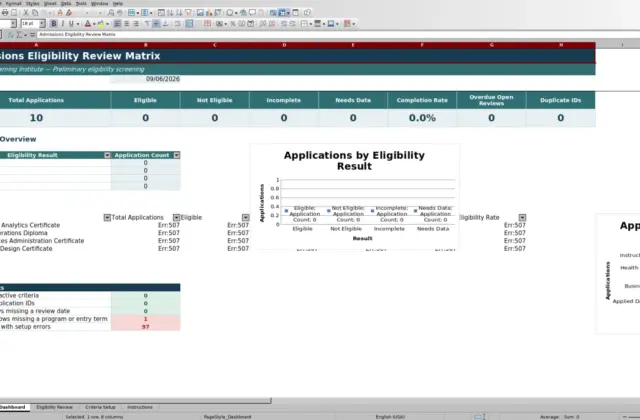Screen dimensions: 640x420
Task: Click the AutoFilter funnel icon
Action: point(188,13)
